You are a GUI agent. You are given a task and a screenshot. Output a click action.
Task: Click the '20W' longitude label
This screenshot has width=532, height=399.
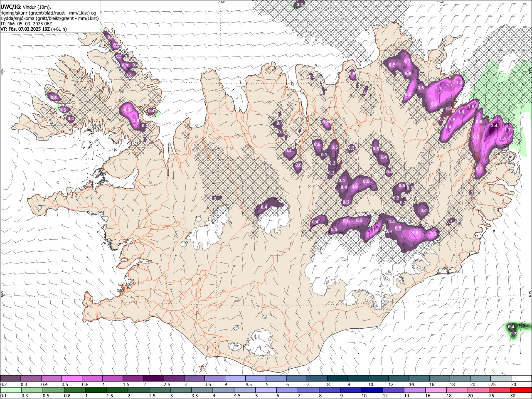coord(221,2)
